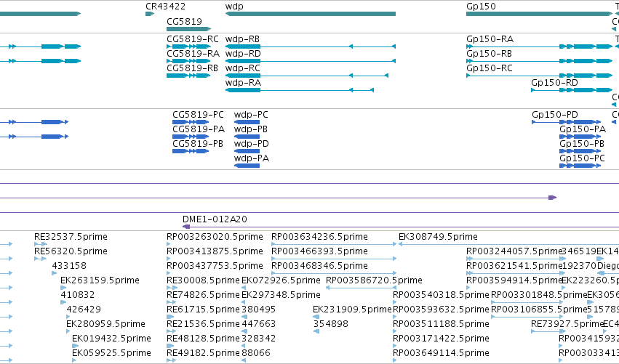Image resolution: width=619 pixels, height=364 pixels.
Task: Click the wdp-PA protein label
Action: click(x=252, y=158)
